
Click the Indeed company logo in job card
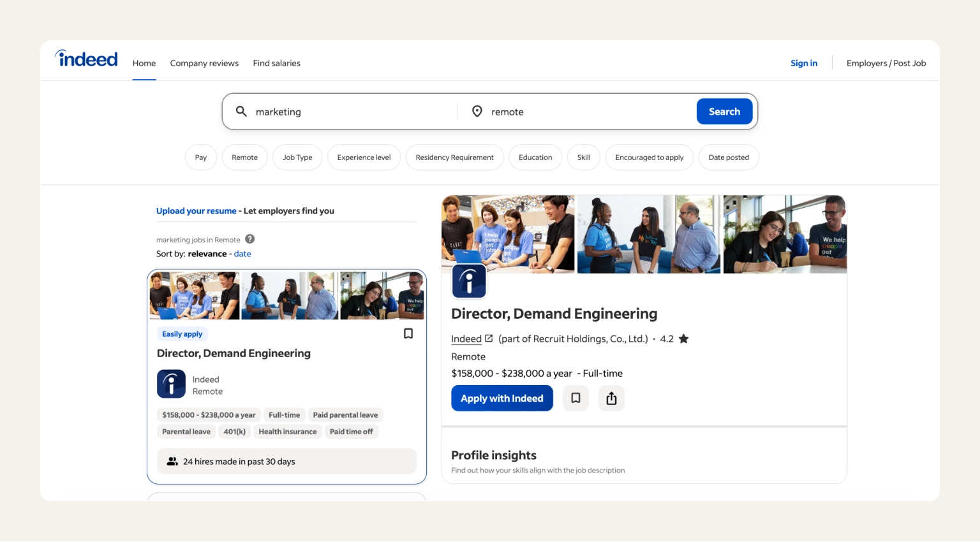[x=171, y=384]
